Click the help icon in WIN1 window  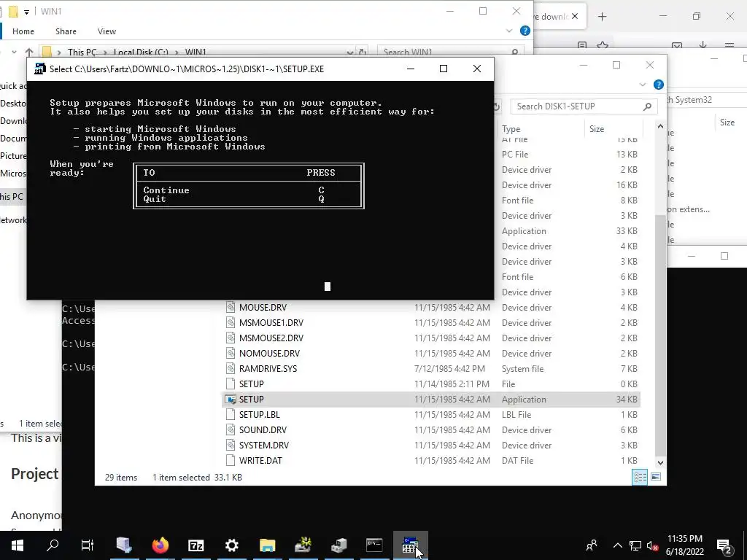tap(525, 31)
